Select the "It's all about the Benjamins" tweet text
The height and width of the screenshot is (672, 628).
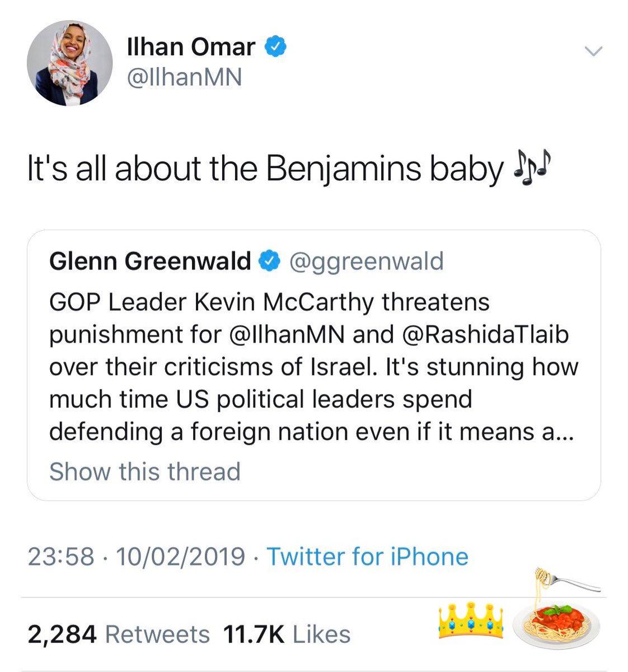263,171
